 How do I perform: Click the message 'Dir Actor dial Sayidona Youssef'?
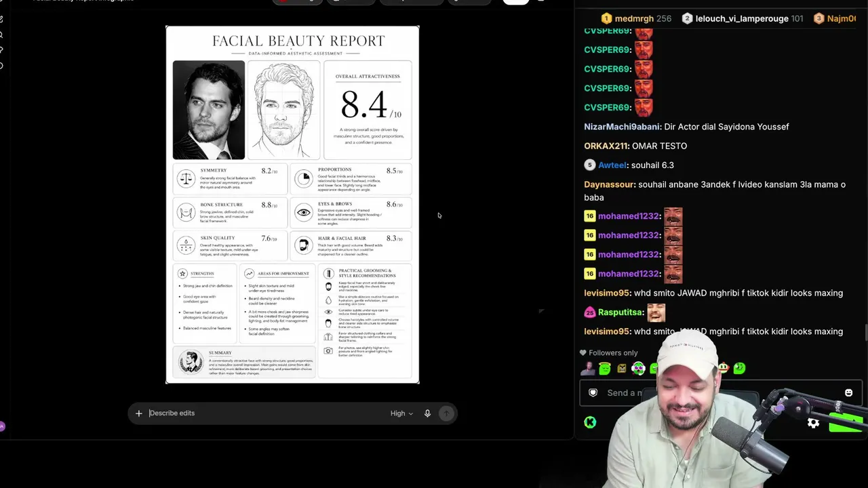click(726, 127)
